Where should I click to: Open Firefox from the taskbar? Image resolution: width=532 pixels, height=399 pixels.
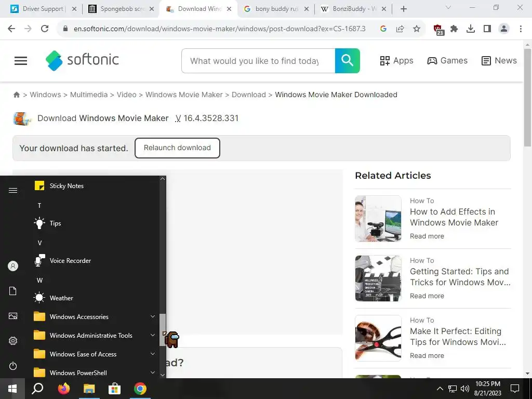pos(63,389)
